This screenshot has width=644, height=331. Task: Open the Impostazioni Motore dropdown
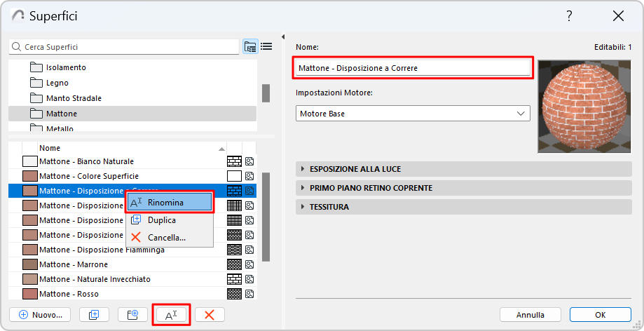[x=413, y=114]
